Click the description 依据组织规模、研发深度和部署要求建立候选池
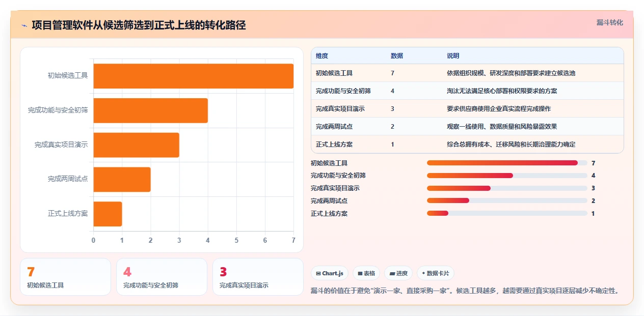 511,73
